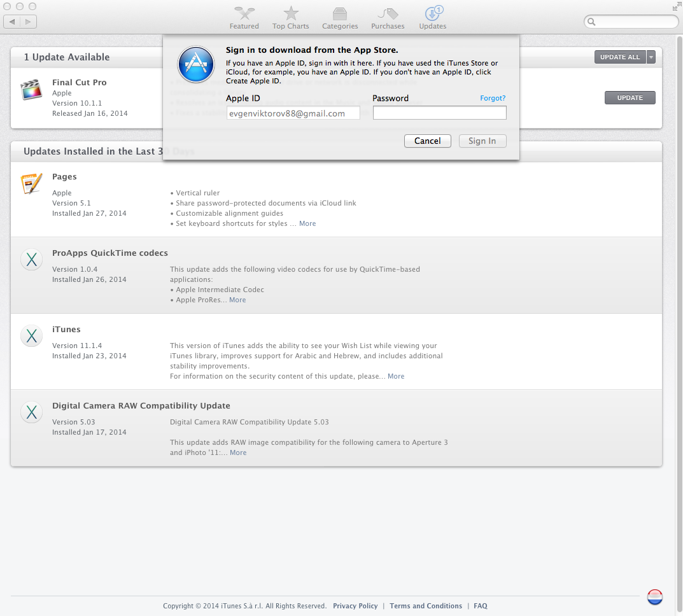The image size is (683, 616).
Task: Click the App Store logo in dialog
Action: tap(196, 64)
